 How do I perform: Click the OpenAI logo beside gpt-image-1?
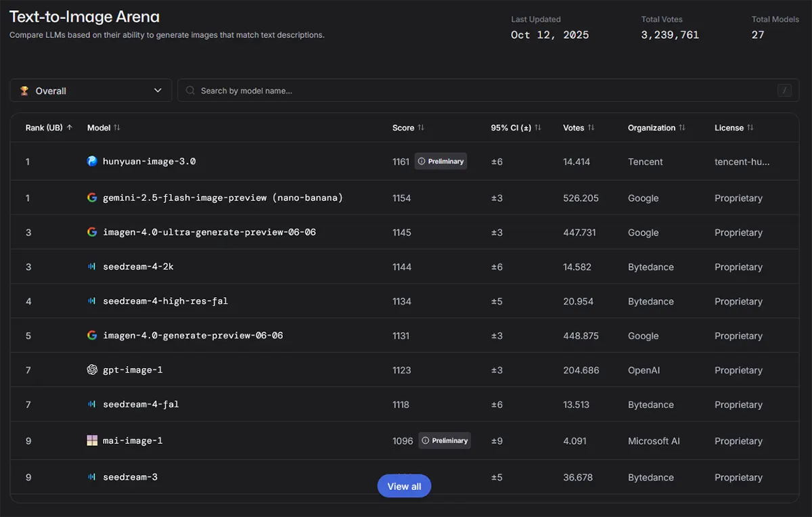(92, 369)
